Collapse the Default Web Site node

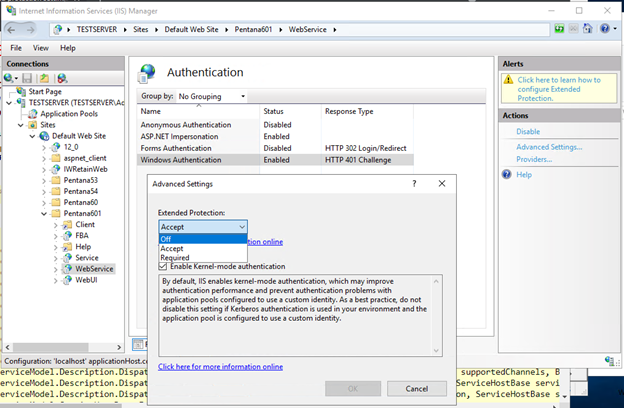coord(33,136)
